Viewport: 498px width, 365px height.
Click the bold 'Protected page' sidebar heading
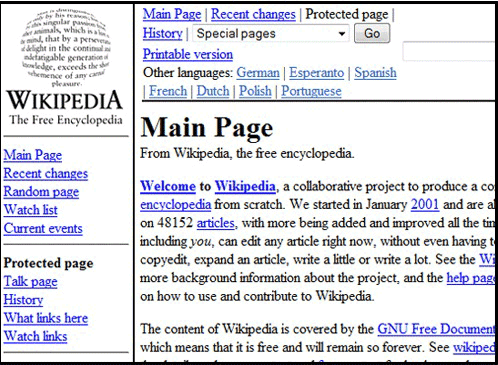coord(48,263)
